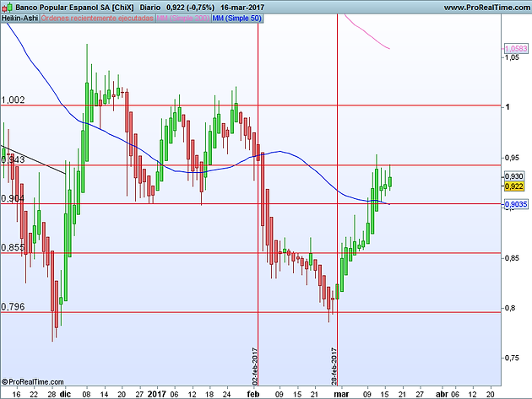Click the 0,922 (-0,75%) price in the header
Screen dimensions: 532x399
pos(190,7)
